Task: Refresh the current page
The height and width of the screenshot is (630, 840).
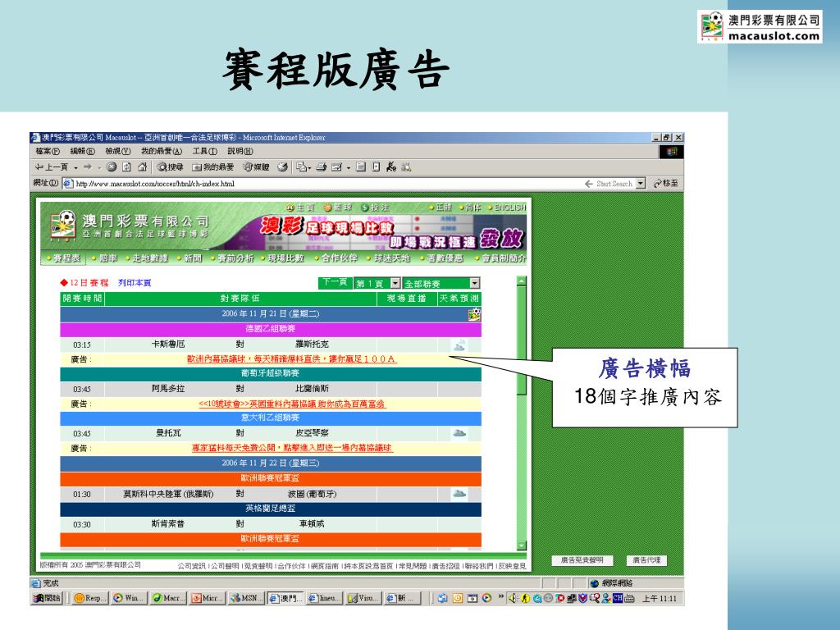Action: pos(126,167)
